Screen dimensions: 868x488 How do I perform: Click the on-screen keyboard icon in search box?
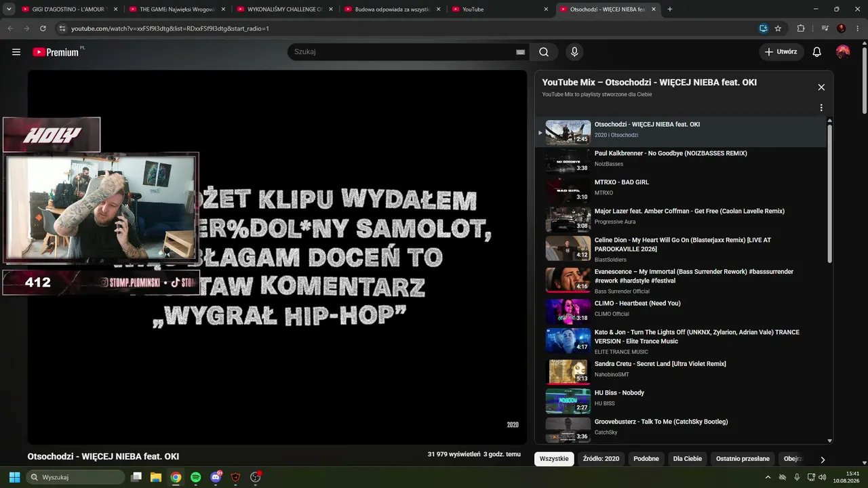(x=520, y=52)
